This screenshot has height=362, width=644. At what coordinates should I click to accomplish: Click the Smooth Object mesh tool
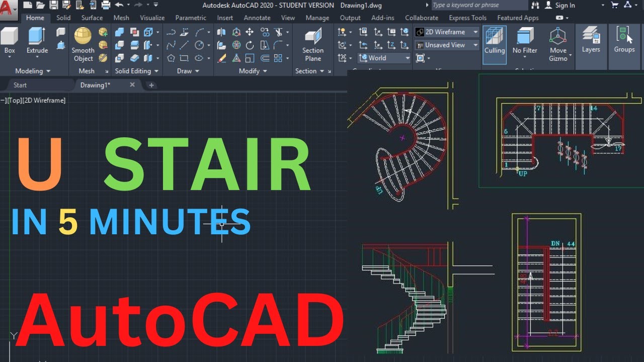(83, 44)
